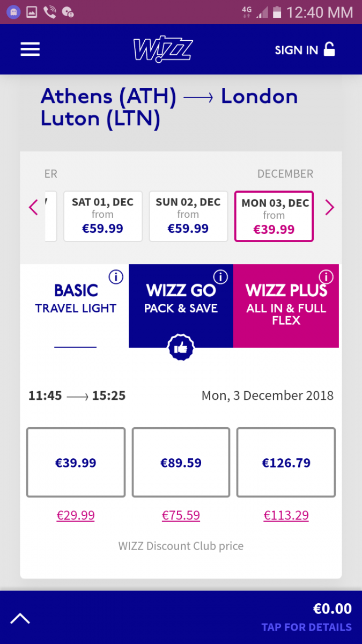Open info icon for Wizz Go fare
Screen dimensions: 362x644
pyautogui.click(x=220, y=277)
